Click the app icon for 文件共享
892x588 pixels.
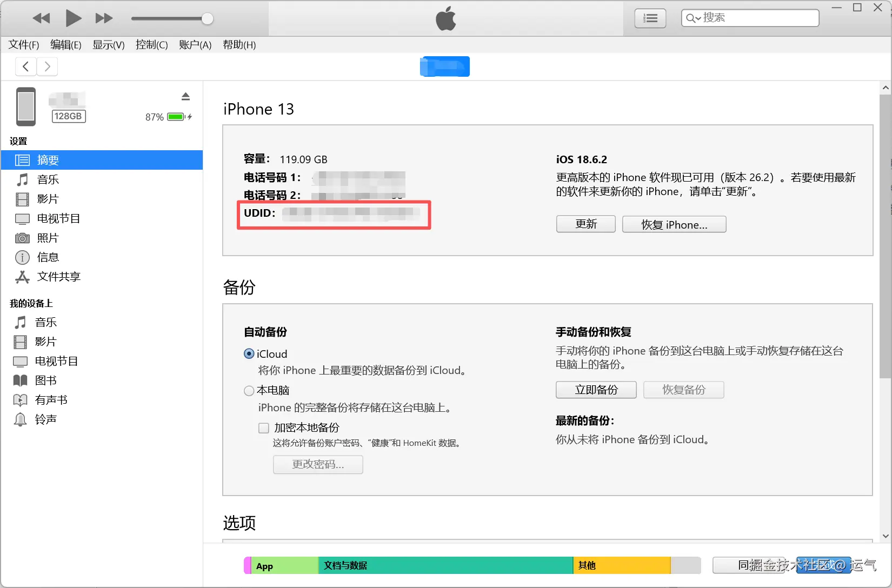[22, 277]
